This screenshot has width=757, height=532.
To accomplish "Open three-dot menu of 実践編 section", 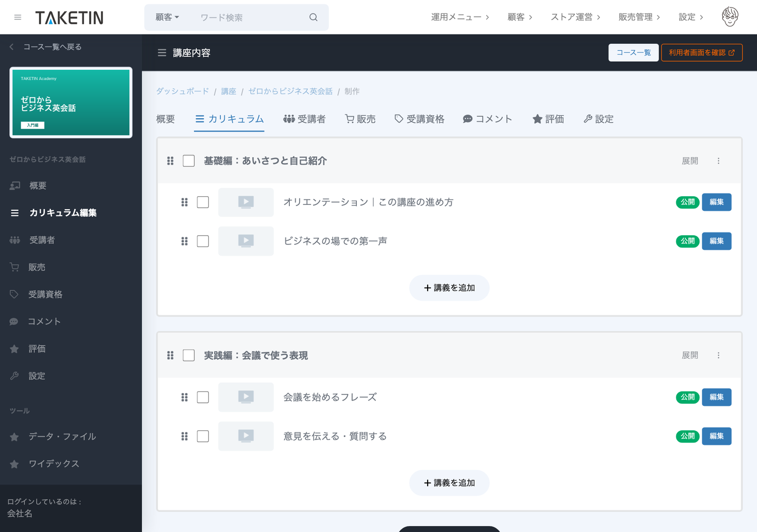I will tap(719, 355).
